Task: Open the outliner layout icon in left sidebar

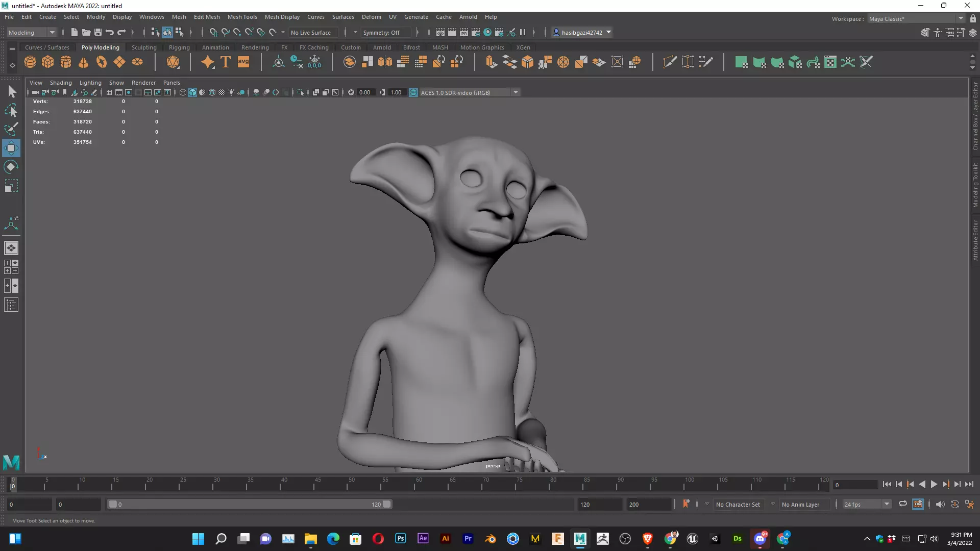Action: 11,305
